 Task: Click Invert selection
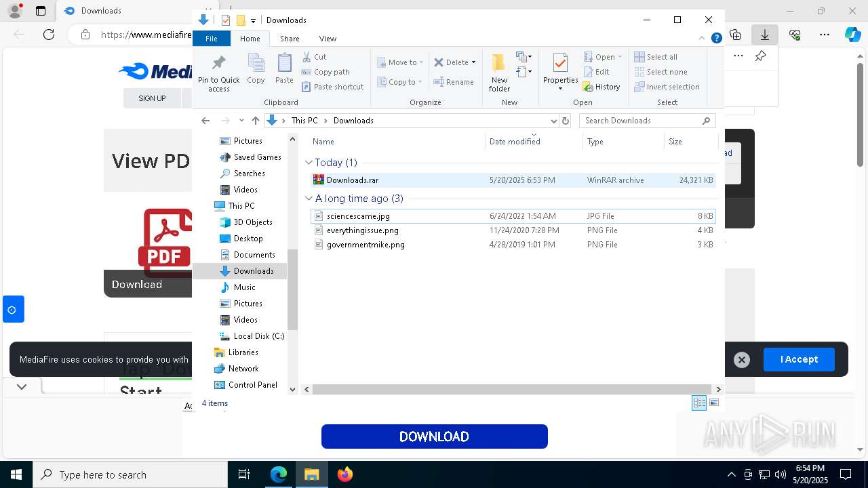coord(667,87)
